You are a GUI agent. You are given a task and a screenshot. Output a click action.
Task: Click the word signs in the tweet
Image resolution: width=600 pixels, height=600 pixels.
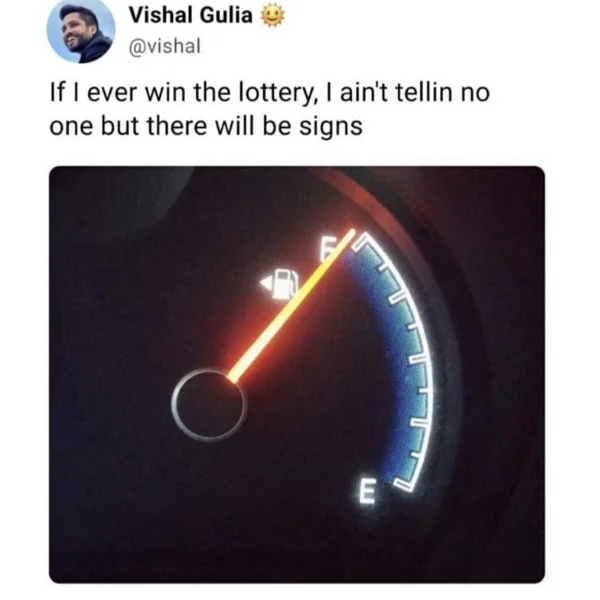click(x=331, y=127)
